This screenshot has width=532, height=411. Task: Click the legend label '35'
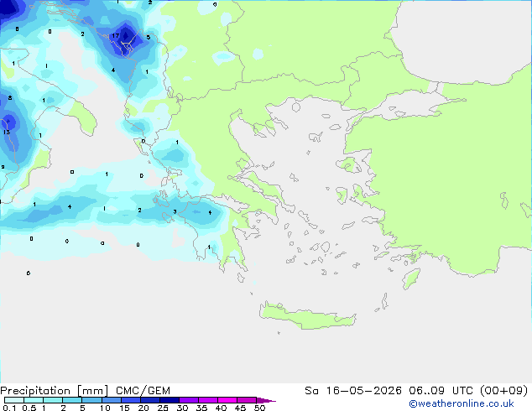201,408
